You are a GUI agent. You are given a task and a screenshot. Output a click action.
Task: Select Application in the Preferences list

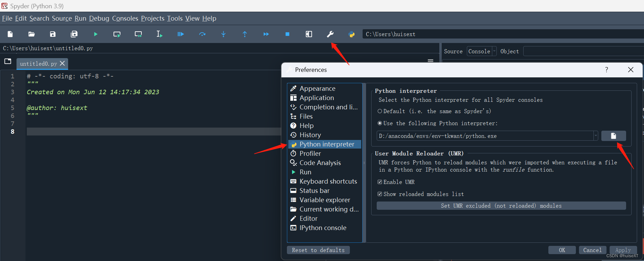pyautogui.click(x=325, y=98)
